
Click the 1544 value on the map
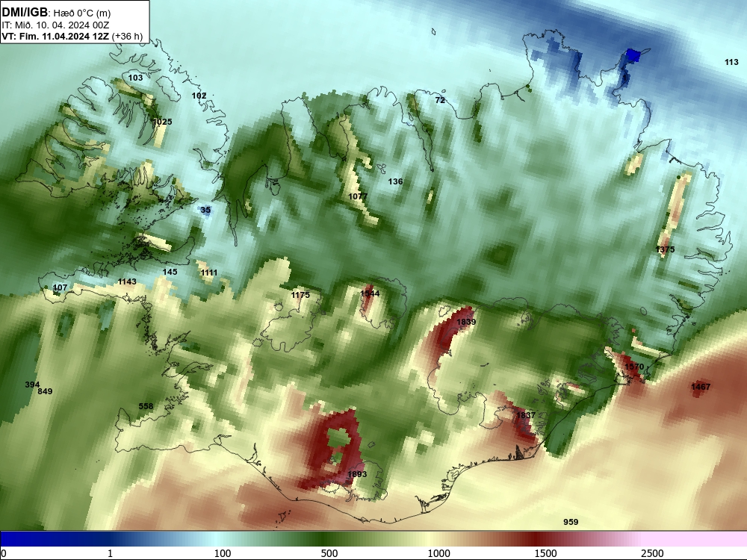click(x=371, y=293)
